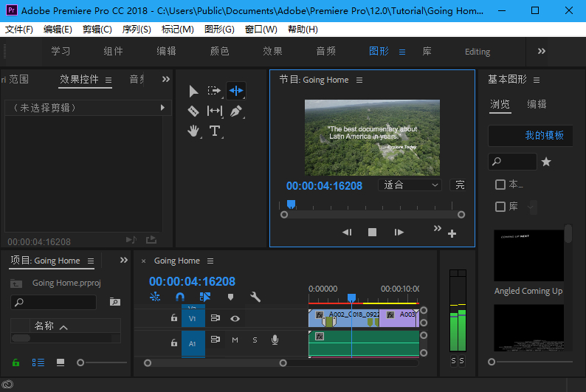586x392 pixels.
Task: Open timeline wrench display settings
Action: 255,297
